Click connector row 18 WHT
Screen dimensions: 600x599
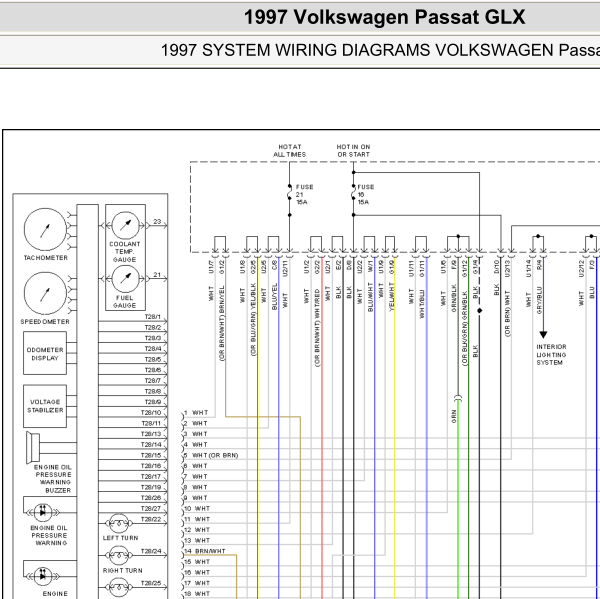pos(197,594)
